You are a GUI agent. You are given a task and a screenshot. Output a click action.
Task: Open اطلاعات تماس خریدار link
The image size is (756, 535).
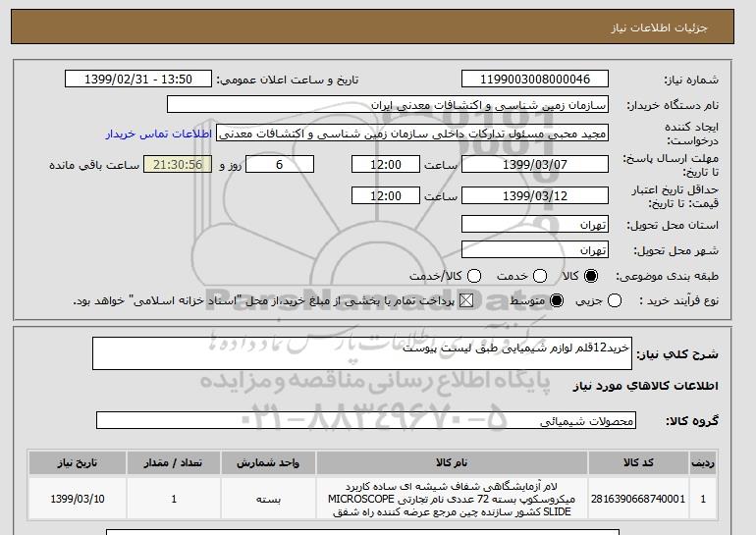(159, 134)
